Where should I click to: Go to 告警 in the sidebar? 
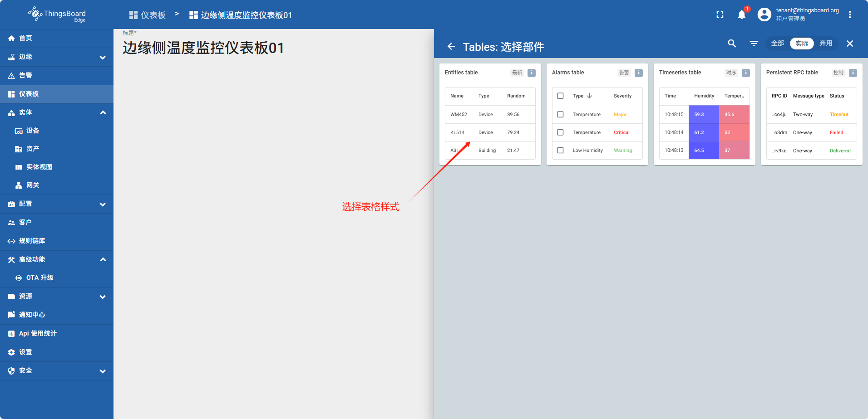point(25,75)
